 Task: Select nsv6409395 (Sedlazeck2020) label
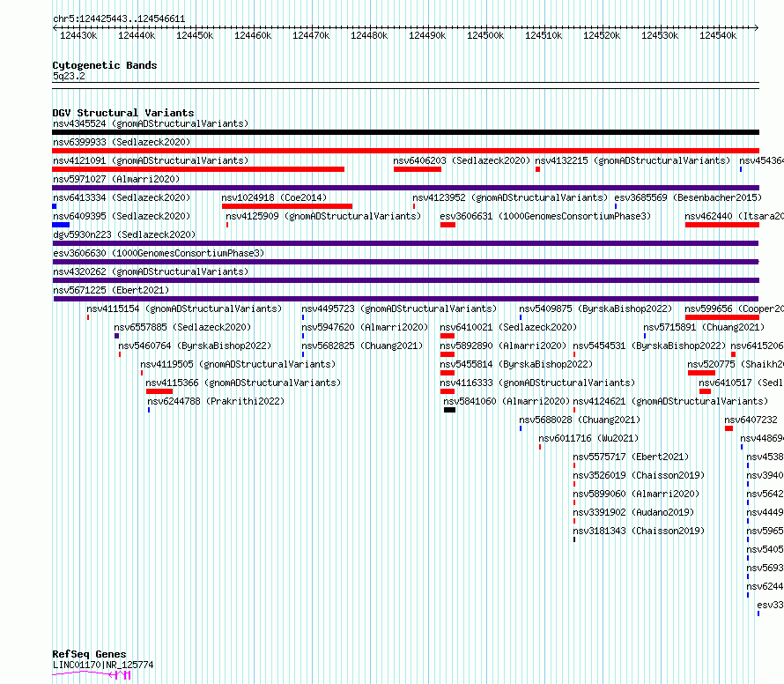click(x=122, y=216)
